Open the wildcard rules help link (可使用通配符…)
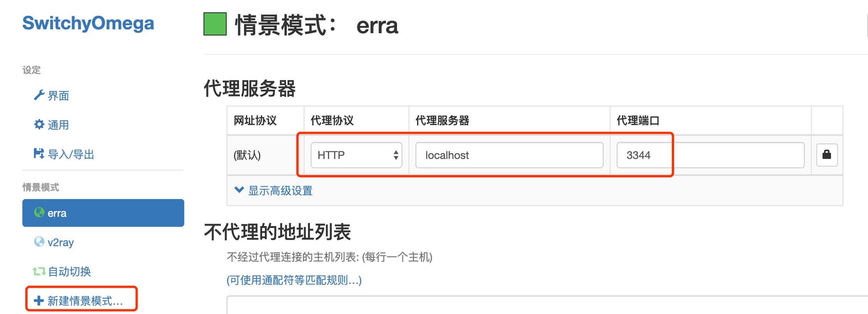The height and width of the screenshot is (314, 868). click(x=294, y=280)
